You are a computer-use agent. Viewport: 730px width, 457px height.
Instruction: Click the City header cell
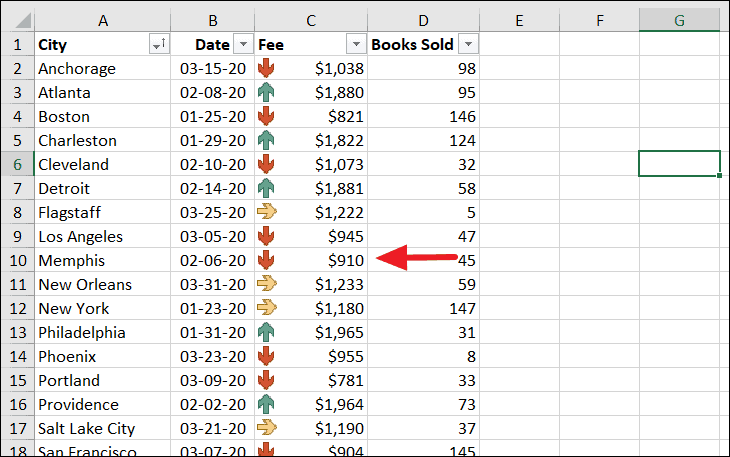(102, 45)
